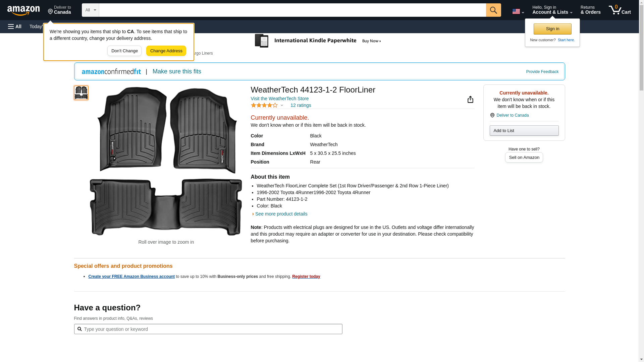Click the search magnifier button
644x362 pixels.
tap(493, 10)
